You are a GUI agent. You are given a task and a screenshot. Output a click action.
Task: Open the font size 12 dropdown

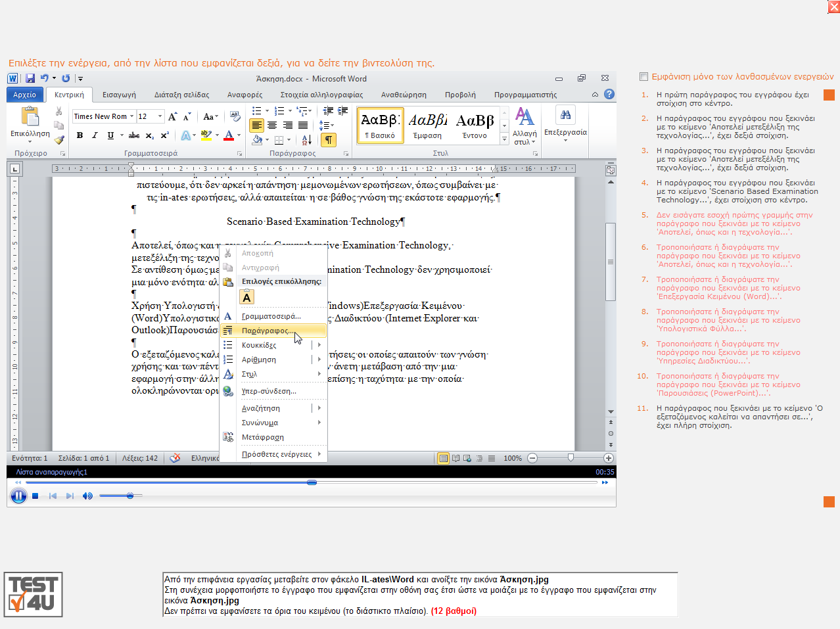(x=160, y=116)
